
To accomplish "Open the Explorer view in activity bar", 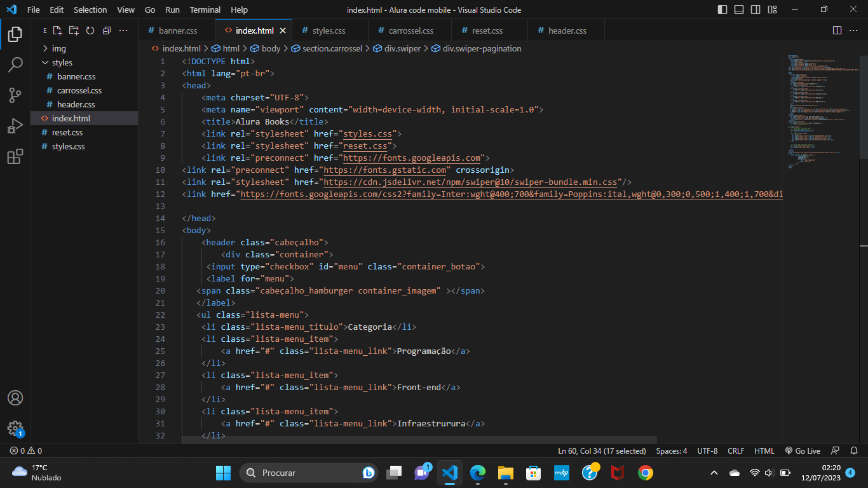I will [15, 34].
